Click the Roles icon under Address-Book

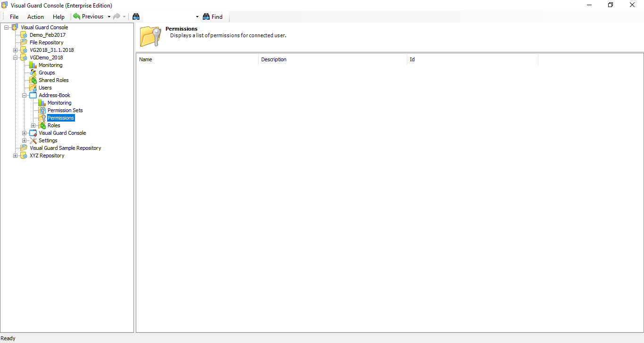tap(42, 125)
